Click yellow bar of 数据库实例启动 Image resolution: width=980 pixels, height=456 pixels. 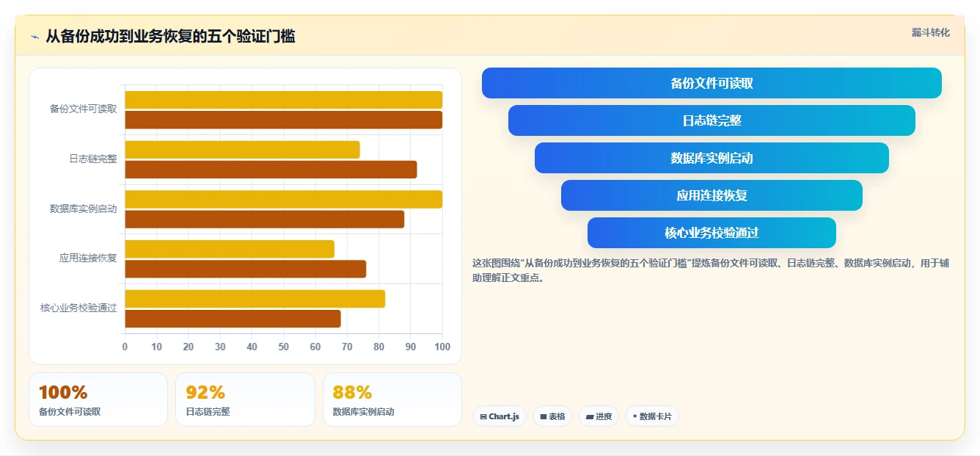[283, 199]
